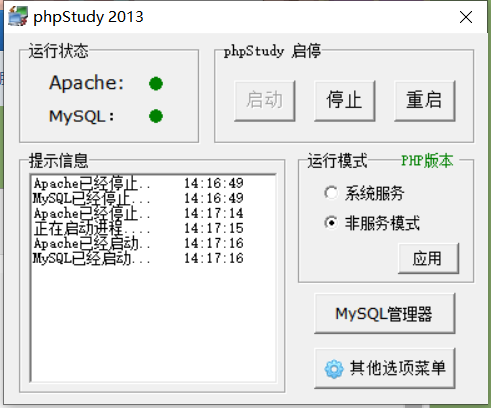Open the 其他选项菜单 button
The image size is (491, 408).
point(384,368)
